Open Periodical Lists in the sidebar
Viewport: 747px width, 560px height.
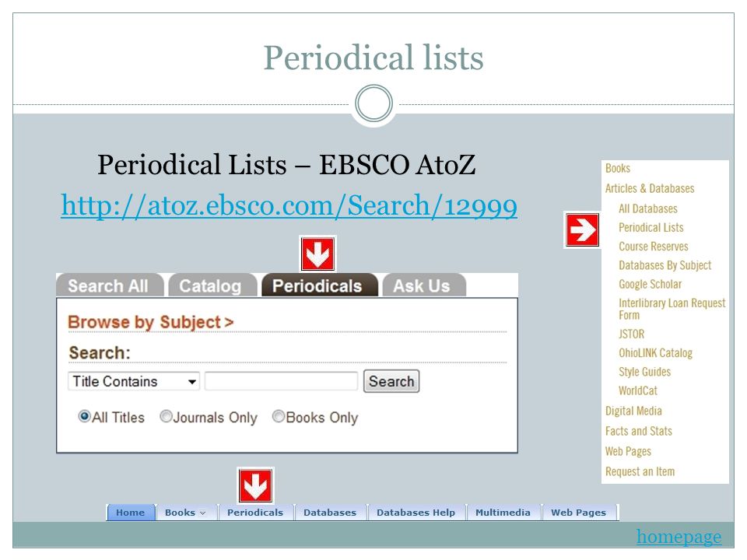pos(651,228)
